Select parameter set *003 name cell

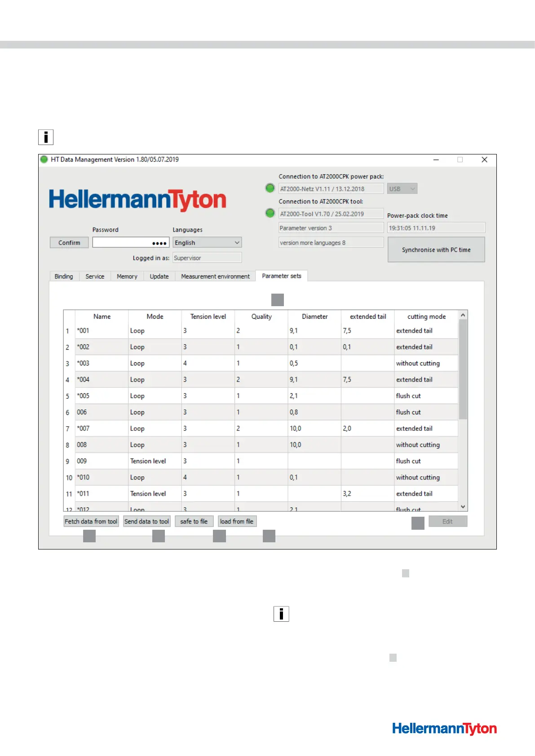[102, 363]
